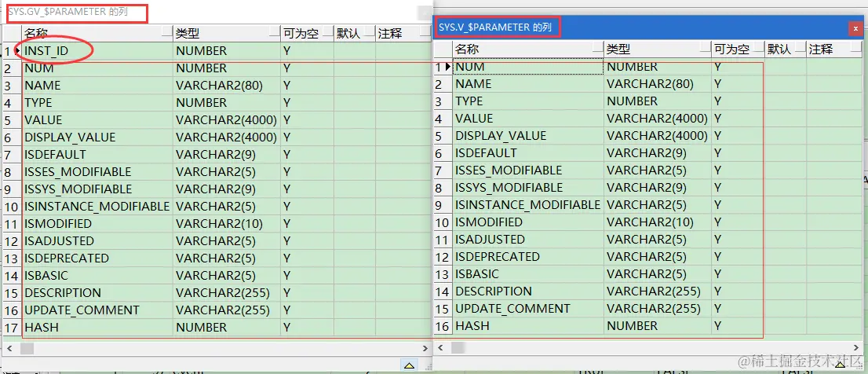Select DISPLAY_VALUE cell in V_$PARAMETER window
The height and width of the screenshot is (374, 868).
tap(528, 135)
